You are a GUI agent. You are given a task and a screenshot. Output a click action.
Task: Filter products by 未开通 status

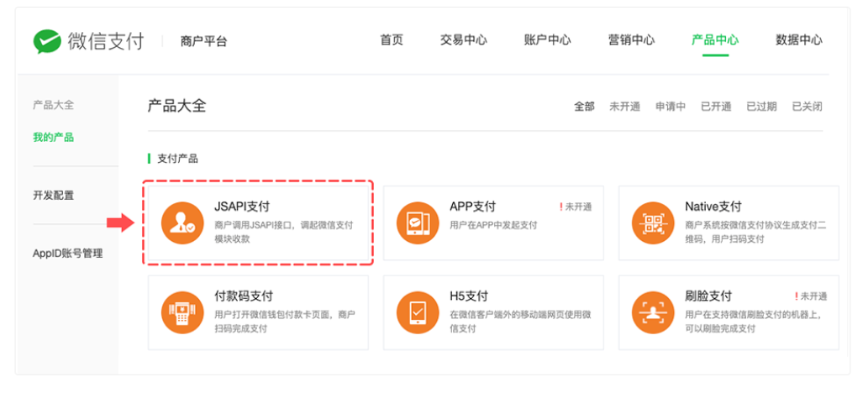pyautogui.click(x=624, y=107)
